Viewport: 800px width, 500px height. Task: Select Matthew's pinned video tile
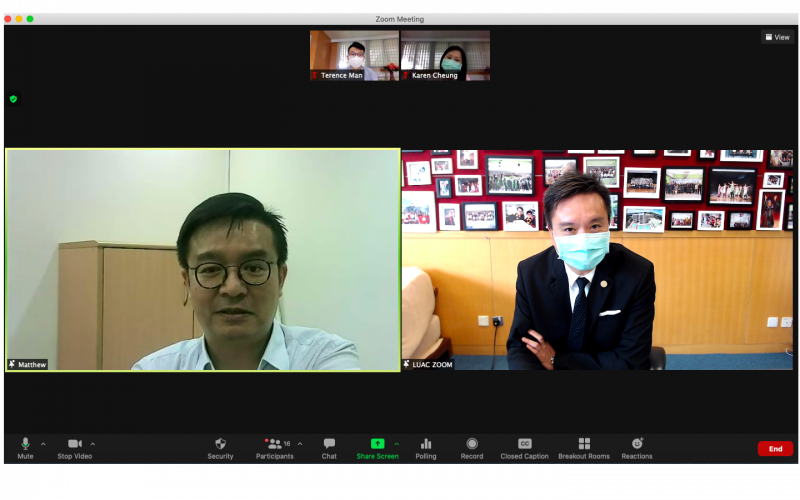pyautogui.click(x=203, y=260)
